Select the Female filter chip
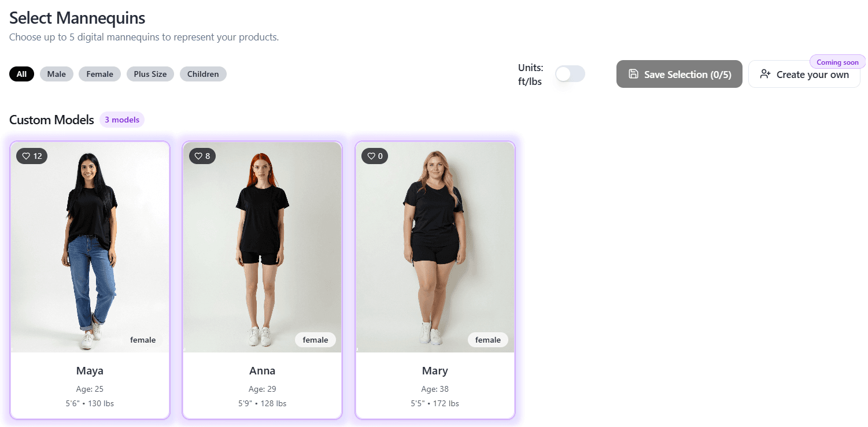Screen dimensions: 868x427 point(99,73)
